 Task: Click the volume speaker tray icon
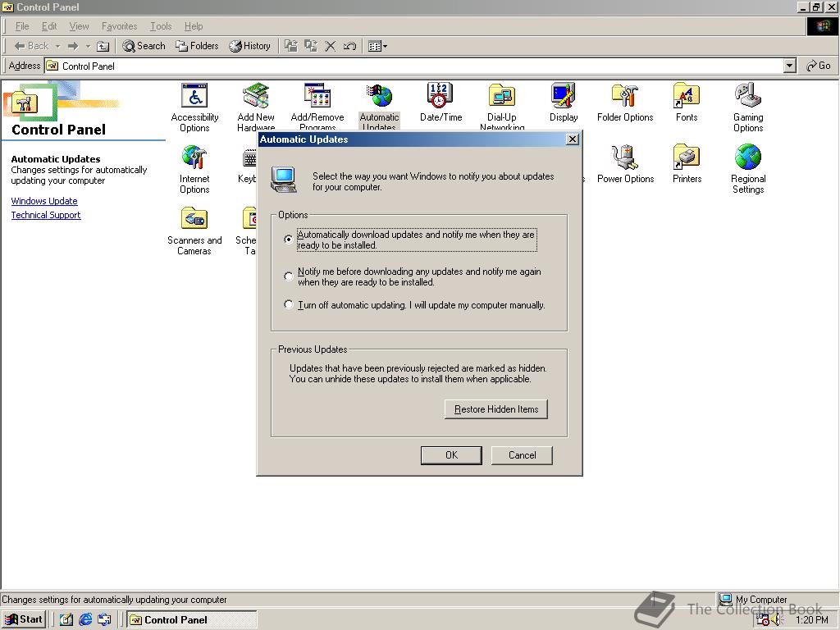[778, 620]
